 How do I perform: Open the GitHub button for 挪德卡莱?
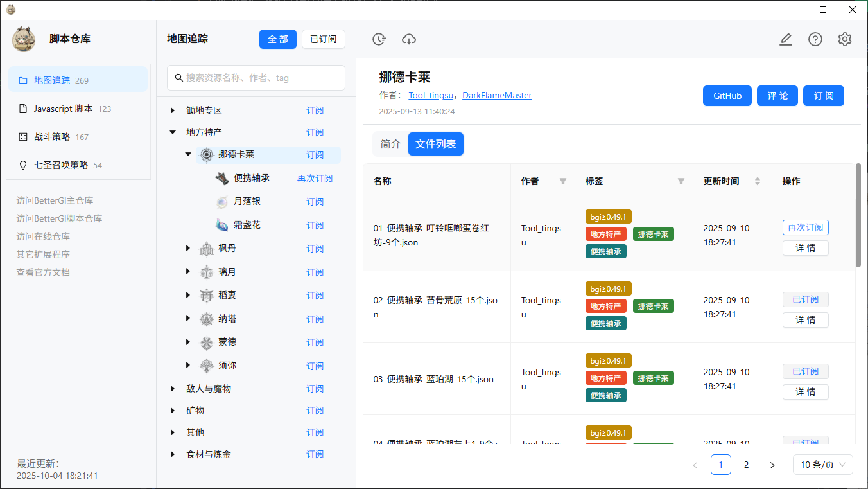(727, 95)
